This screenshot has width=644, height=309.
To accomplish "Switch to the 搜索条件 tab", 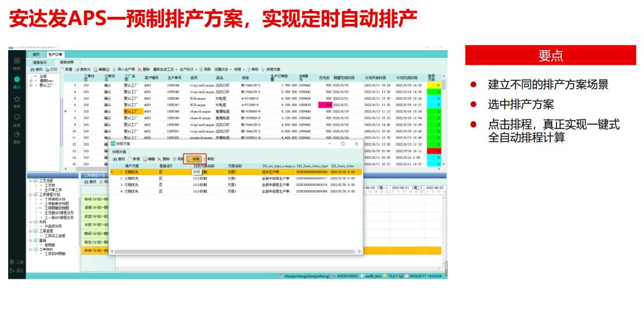I will point(40,62).
